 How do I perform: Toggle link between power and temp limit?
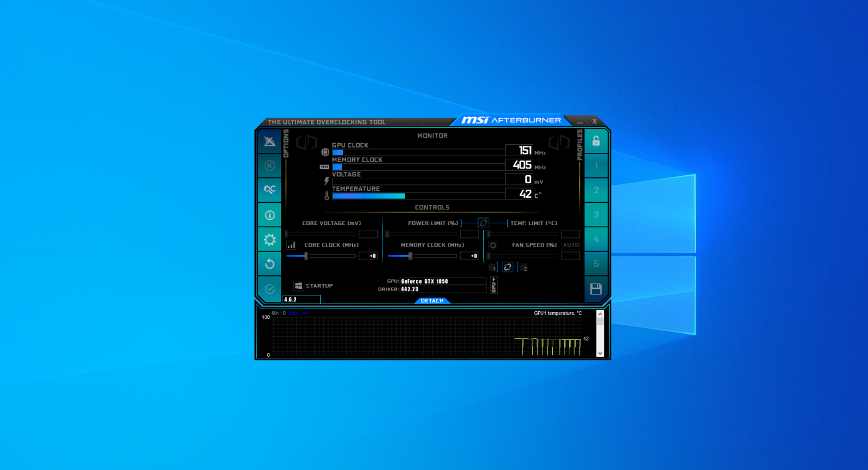pos(483,223)
